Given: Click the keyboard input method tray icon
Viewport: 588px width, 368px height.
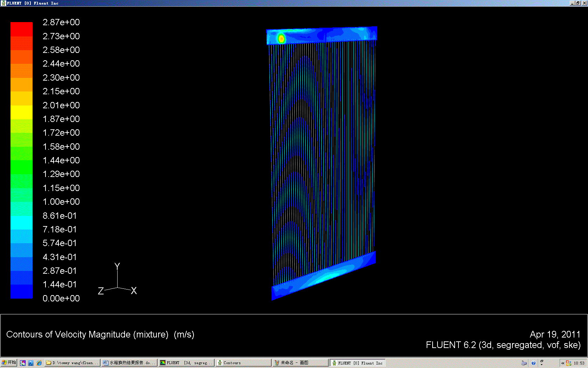Looking at the screenshot, I should pos(524,363).
